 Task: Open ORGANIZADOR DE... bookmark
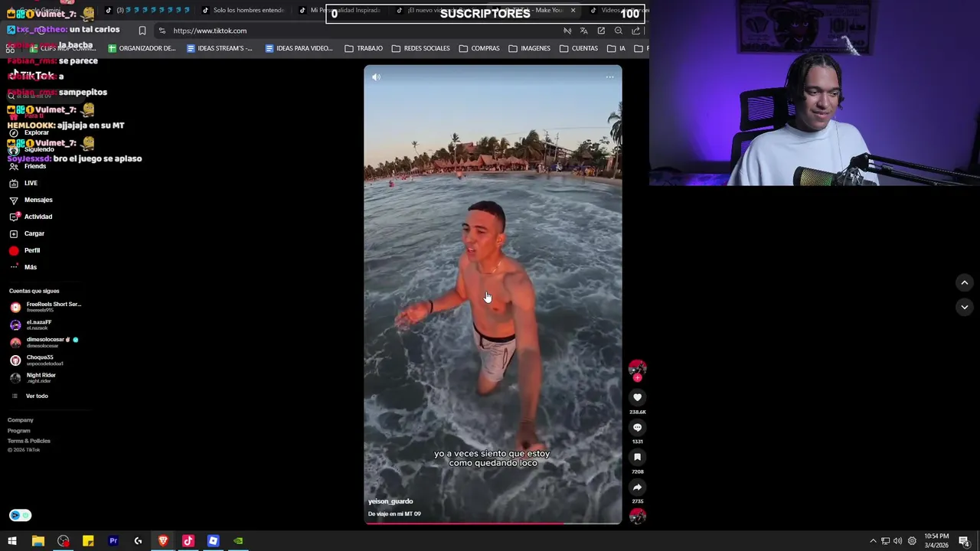click(142, 48)
